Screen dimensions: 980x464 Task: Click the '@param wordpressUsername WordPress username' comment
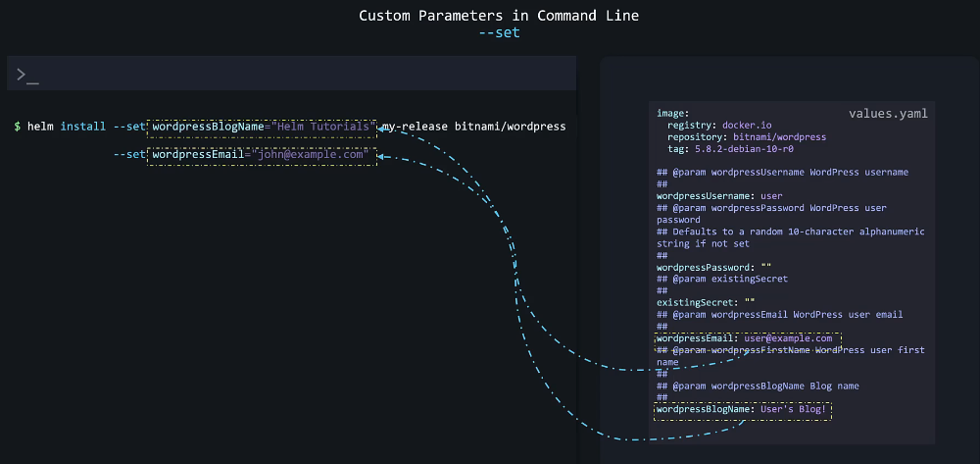(x=782, y=172)
